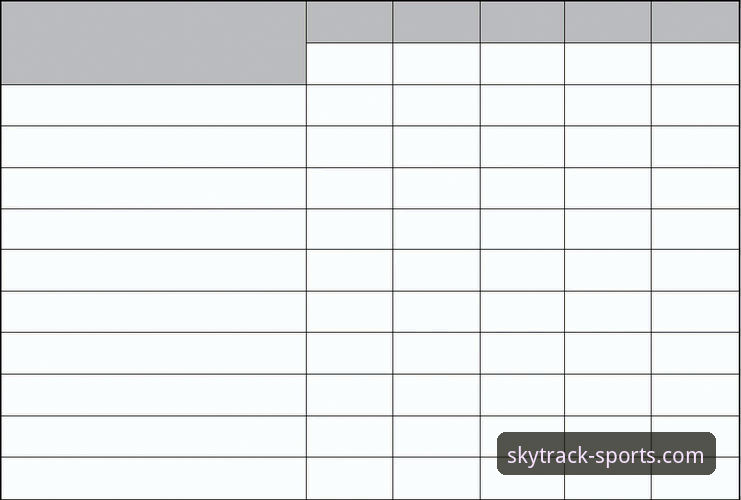Click the third small gray header cell

click(522, 22)
